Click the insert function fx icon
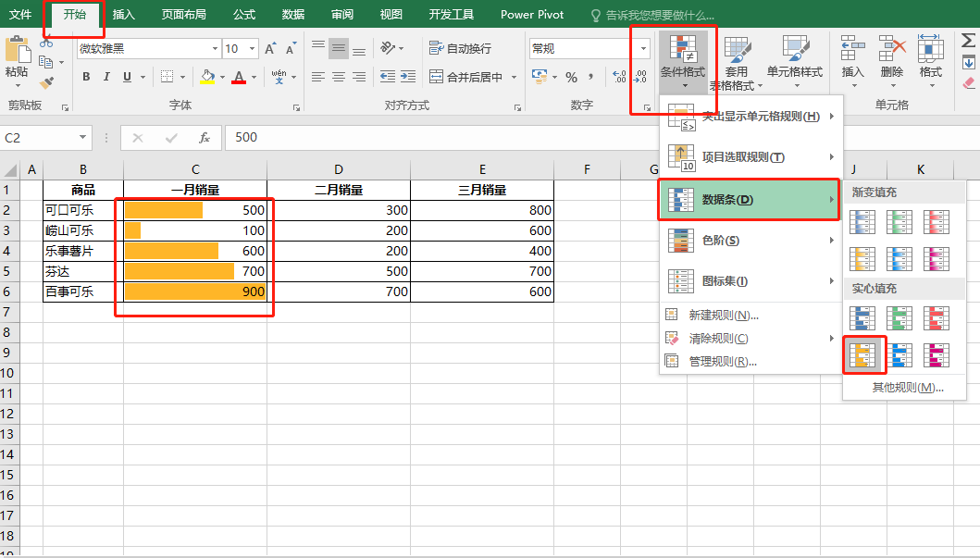Image resolution: width=980 pixels, height=558 pixels. tap(204, 138)
